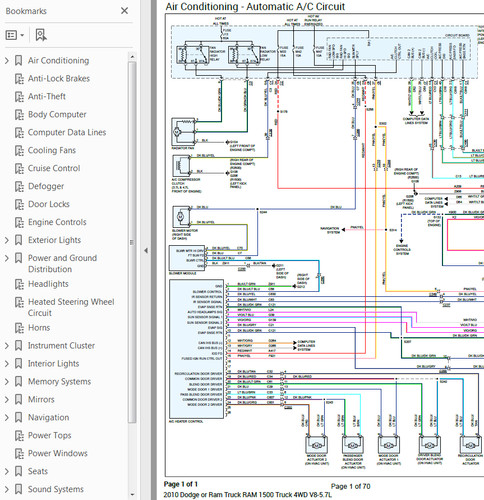
Task: Collapse the navigation pane with the arrow
Action: (x=146, y=251)
